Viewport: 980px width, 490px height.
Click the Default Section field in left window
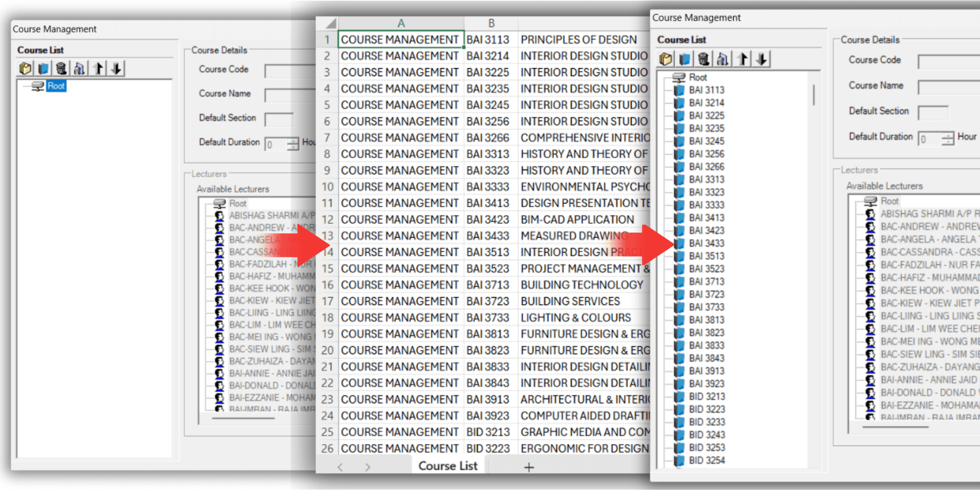(279, 120)
